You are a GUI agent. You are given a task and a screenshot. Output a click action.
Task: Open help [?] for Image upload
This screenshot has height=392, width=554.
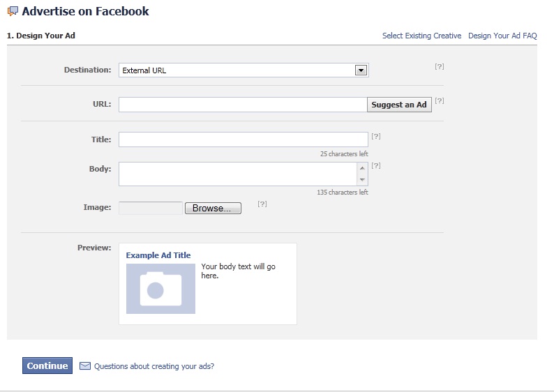tap(262, 204)
